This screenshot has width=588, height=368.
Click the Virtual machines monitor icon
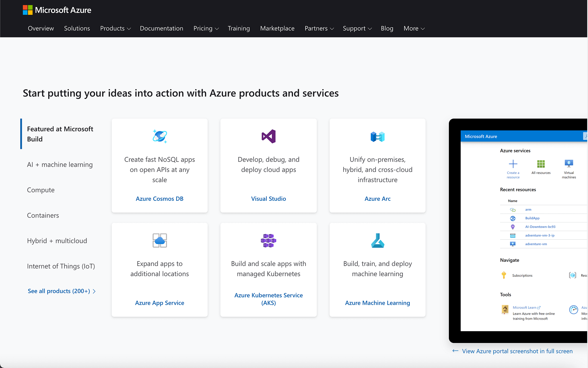(569, 163)
